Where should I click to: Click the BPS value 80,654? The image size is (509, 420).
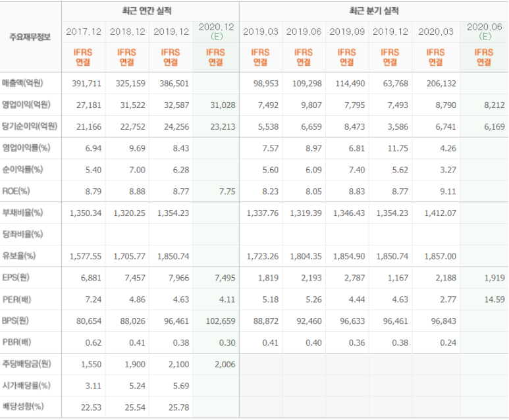pos(89,321)
